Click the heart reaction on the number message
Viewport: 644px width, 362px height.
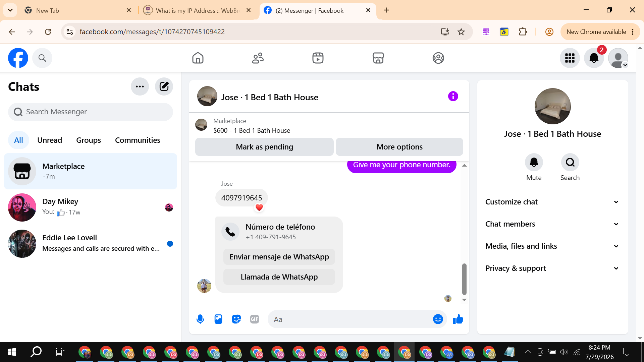click(x=259, y=207)
